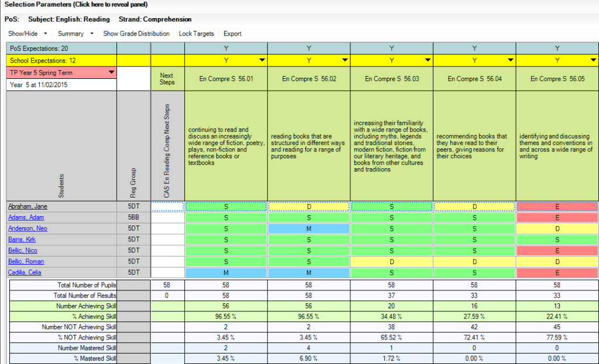This screenshot has height=364, width=599.
Task: Open student link Bellic, Nico
Action: [23, 251]
